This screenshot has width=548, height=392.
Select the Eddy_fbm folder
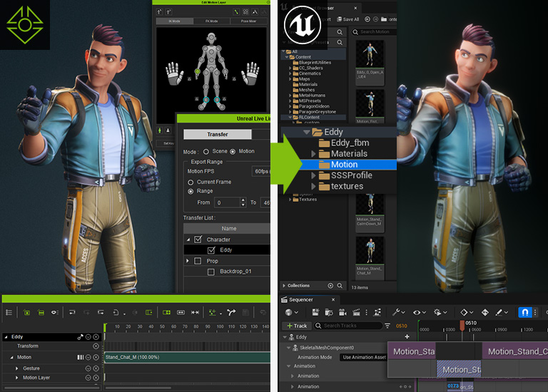(344, 143)
